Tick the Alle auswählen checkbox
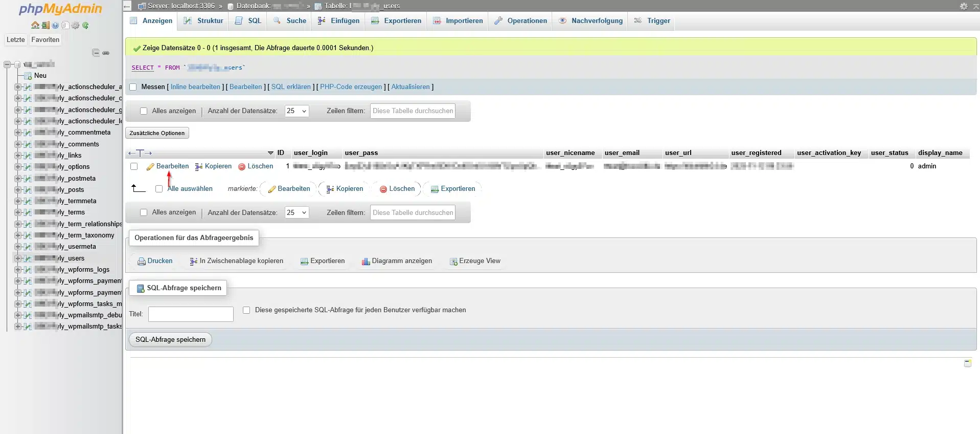Image resolution: width=980 pixels, height=434 pixels. coord(159,189)
